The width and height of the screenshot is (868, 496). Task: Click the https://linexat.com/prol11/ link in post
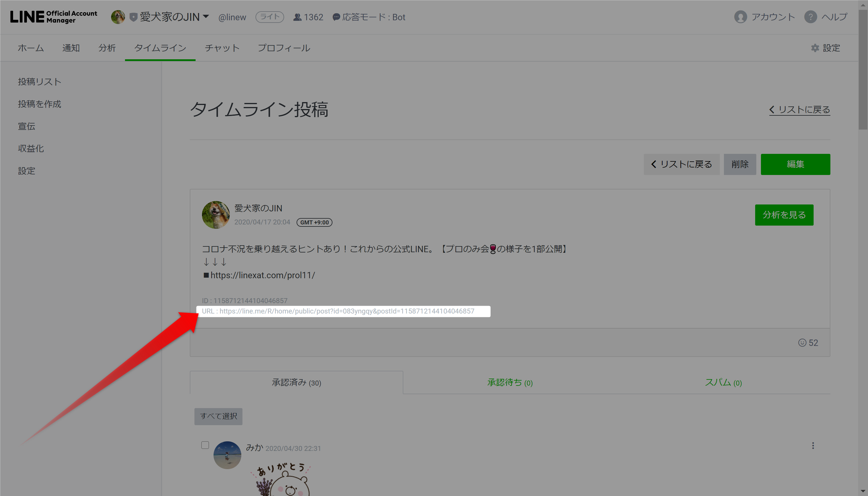[262, 275]
